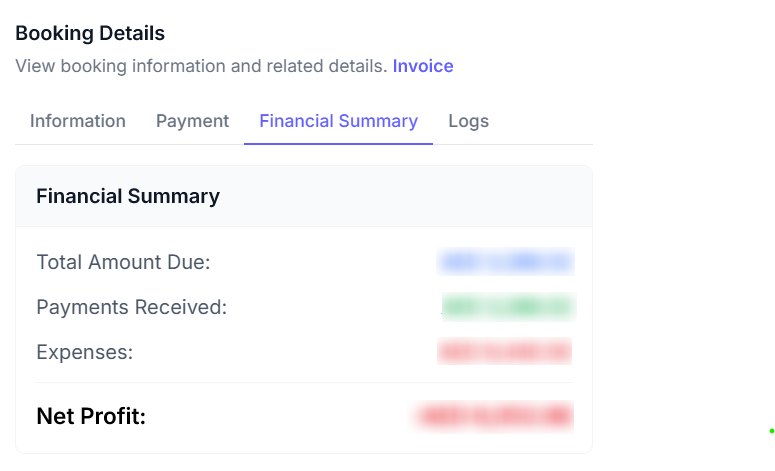The height and width of the screenshot is (471, 775).
Task: Select the Total Amount Due label
Action: (x=123, y=262)
